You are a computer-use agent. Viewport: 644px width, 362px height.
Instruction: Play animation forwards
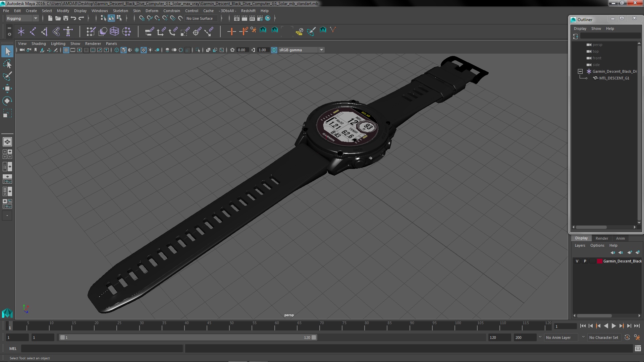point(613,326)
